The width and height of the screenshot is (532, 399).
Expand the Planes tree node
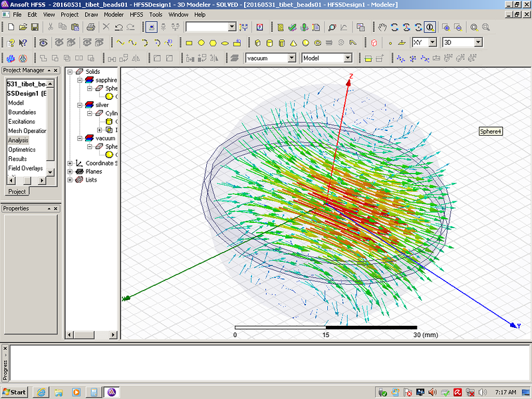click(x=70, y=172)
